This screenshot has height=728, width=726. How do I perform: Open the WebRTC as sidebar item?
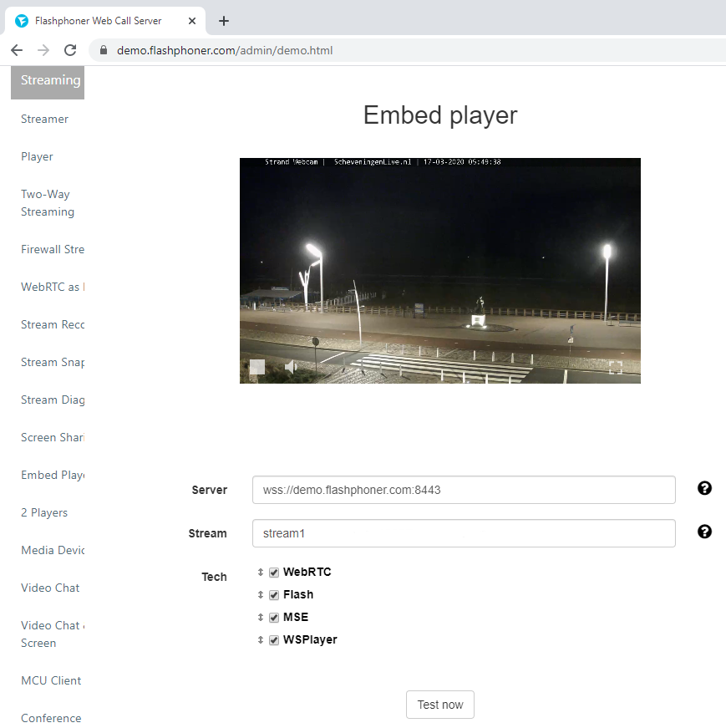tap(53, 287)
